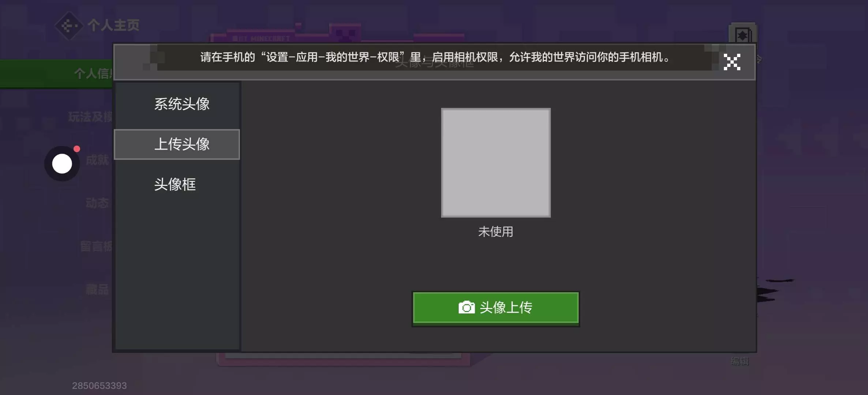Click the user ID 2850653393
This screenshot has height=395, width=868.
99,385
